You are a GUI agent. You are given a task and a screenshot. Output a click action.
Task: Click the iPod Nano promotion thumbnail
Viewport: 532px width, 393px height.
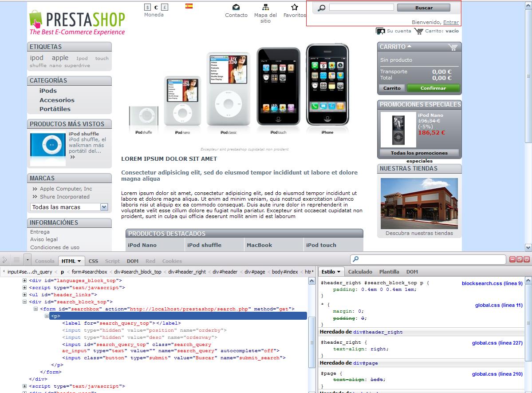(x=398, y=129)
